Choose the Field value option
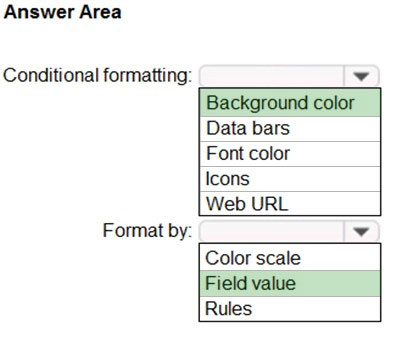 point(290,283)
